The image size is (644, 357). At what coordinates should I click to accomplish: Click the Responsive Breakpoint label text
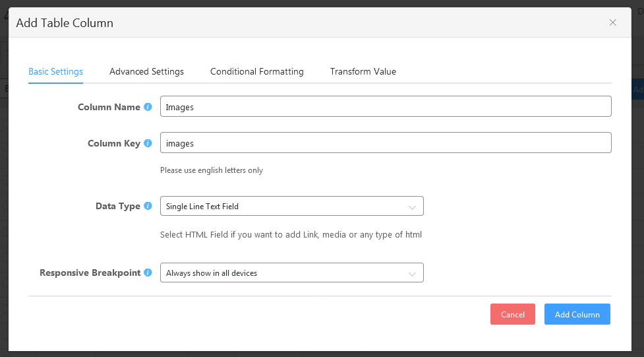coord(90,273)
